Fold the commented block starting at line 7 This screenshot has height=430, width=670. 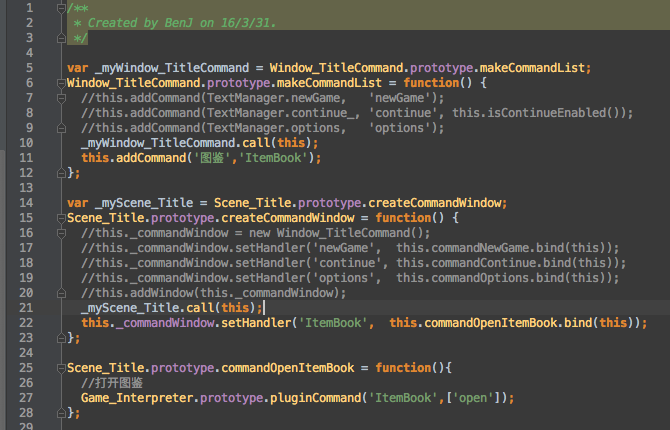pyautogui.click(x=61, y=98)
